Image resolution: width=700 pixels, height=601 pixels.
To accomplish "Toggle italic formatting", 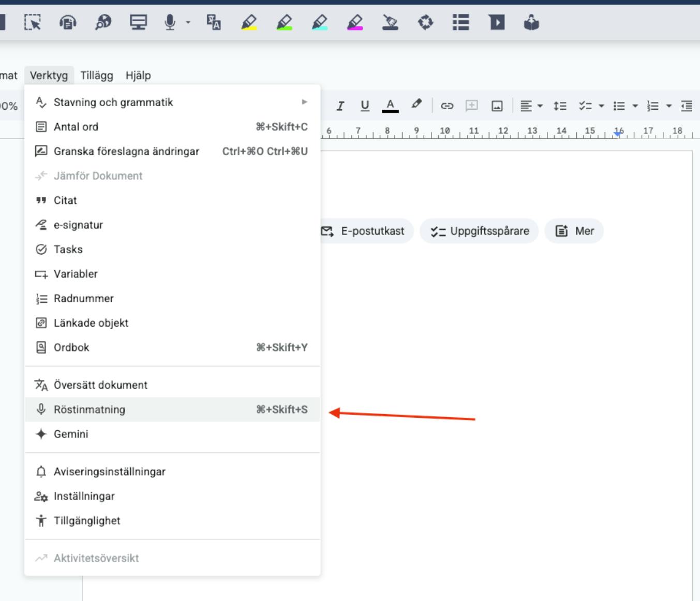I will [x=340, y=106].
